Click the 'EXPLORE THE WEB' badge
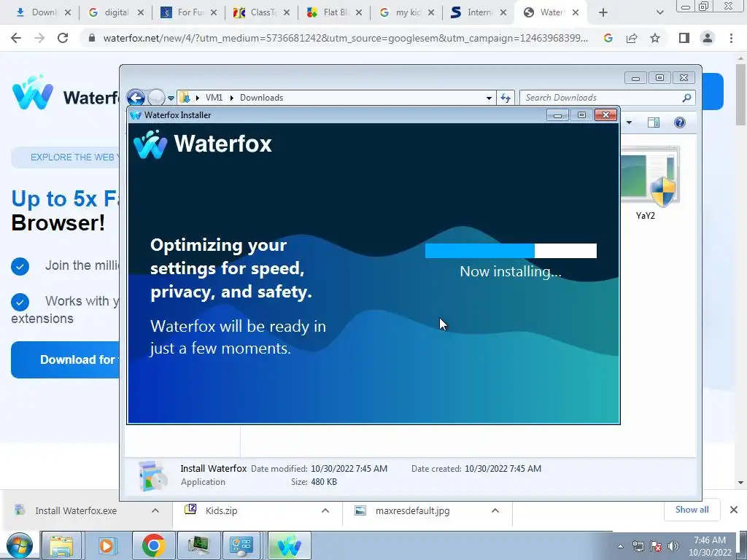This screenshot has width=747, height=560. (66, 157)
